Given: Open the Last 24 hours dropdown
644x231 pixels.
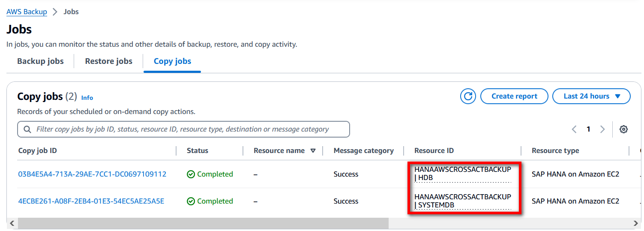Looking at the screenshot, I should point(591,96).
